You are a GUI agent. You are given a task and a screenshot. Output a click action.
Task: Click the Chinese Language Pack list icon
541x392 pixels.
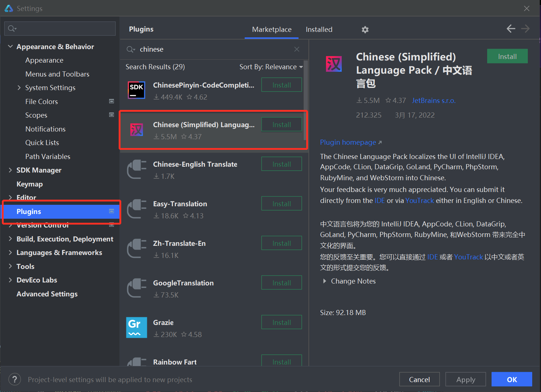137,129
